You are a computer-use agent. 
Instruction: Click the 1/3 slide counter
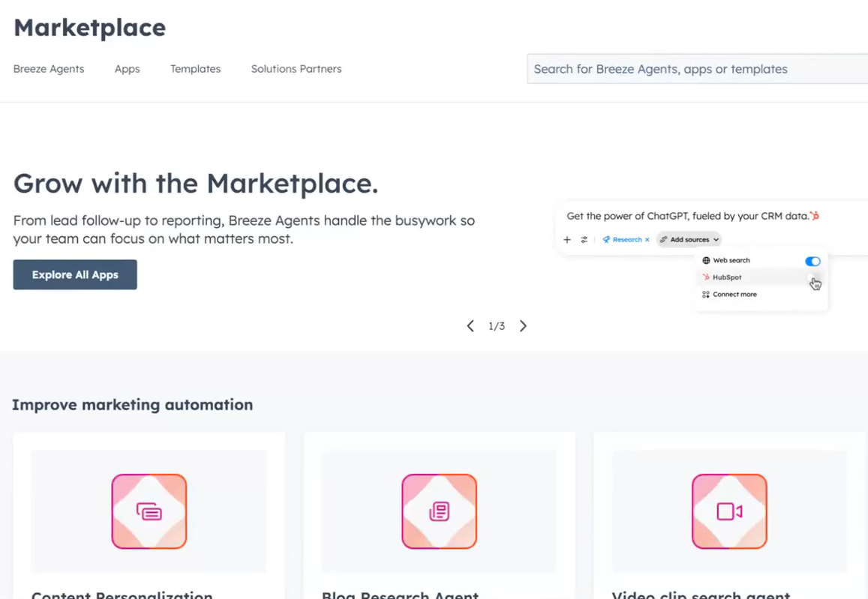[x=497, y=326]
